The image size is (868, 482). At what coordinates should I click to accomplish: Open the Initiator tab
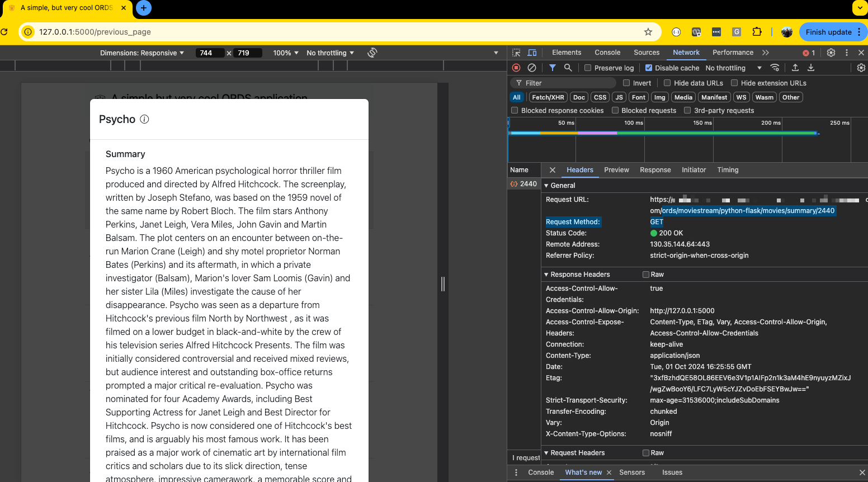coord(694,170)
